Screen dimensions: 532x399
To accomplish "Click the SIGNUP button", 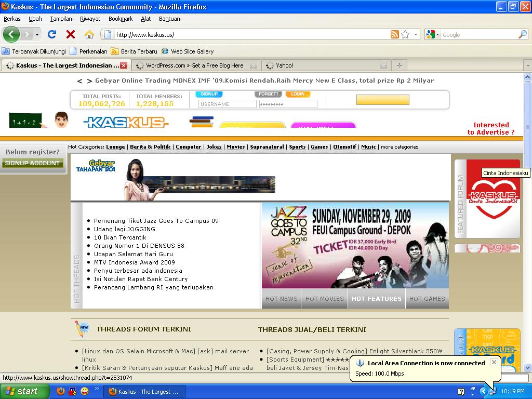I will coord(209,94).
